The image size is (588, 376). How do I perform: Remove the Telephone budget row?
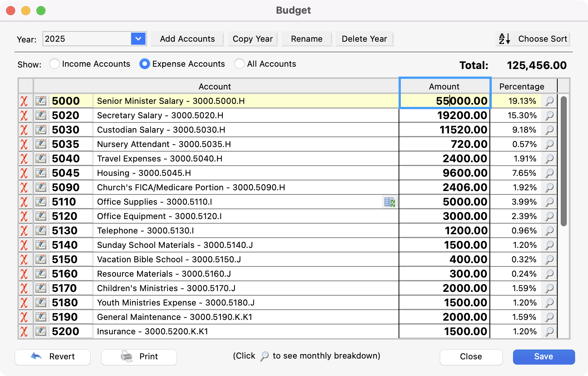pos(24,231)
